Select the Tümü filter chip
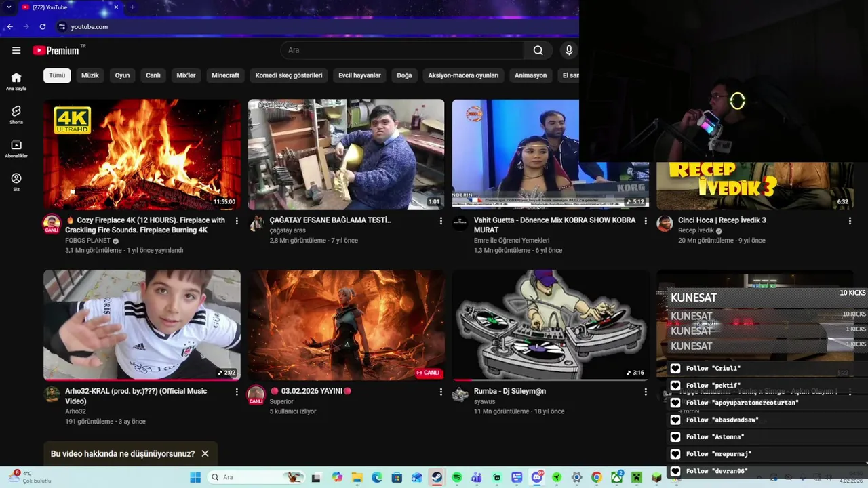Screen dimensions: 868x488 click(x=57, y=75)
